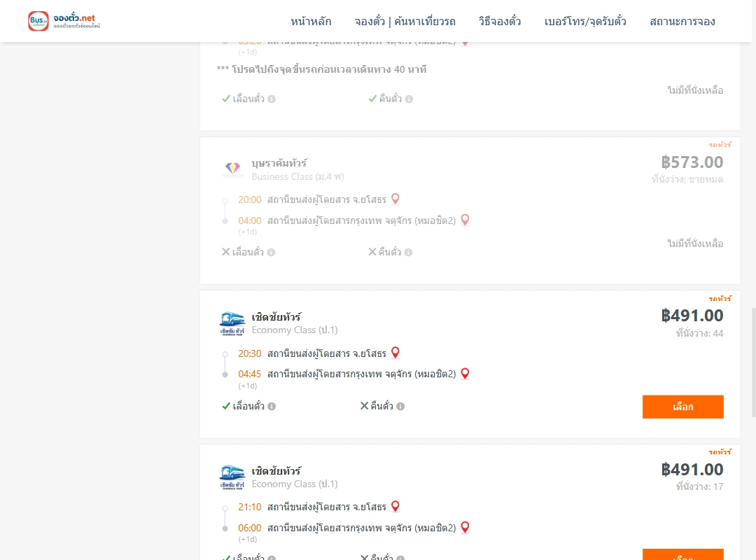Open map pin for 04:45 Mo Chit arrival
This screenshot has height=560, width=756.
click(x=465, y=373)
